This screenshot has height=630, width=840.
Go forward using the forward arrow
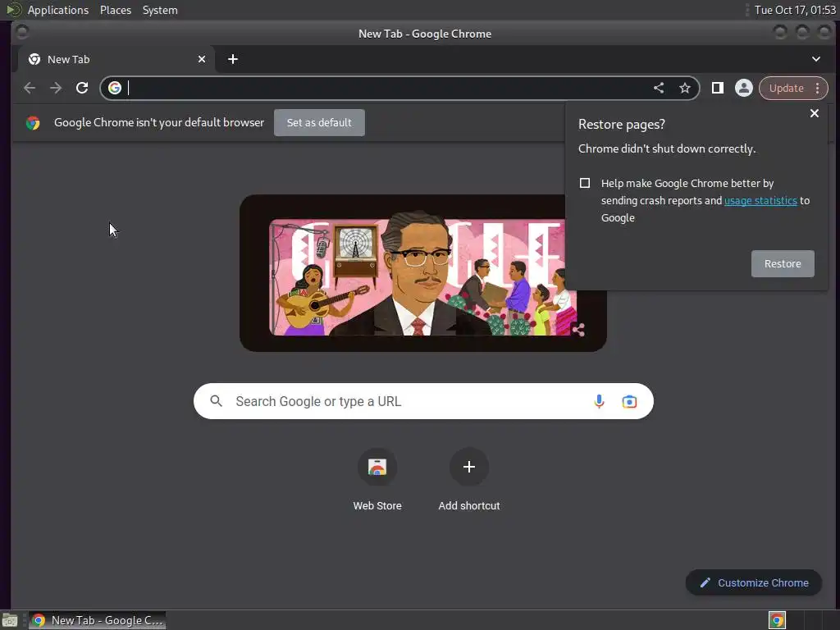56,88
